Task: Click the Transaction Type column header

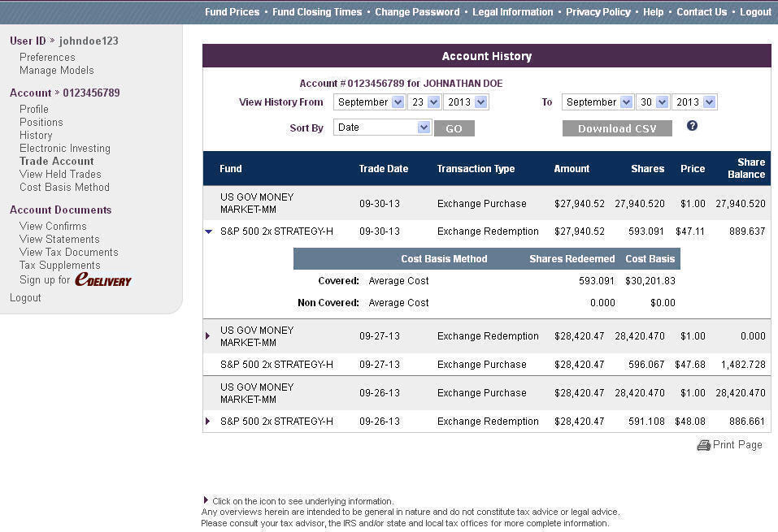Action: coord(476,169)
